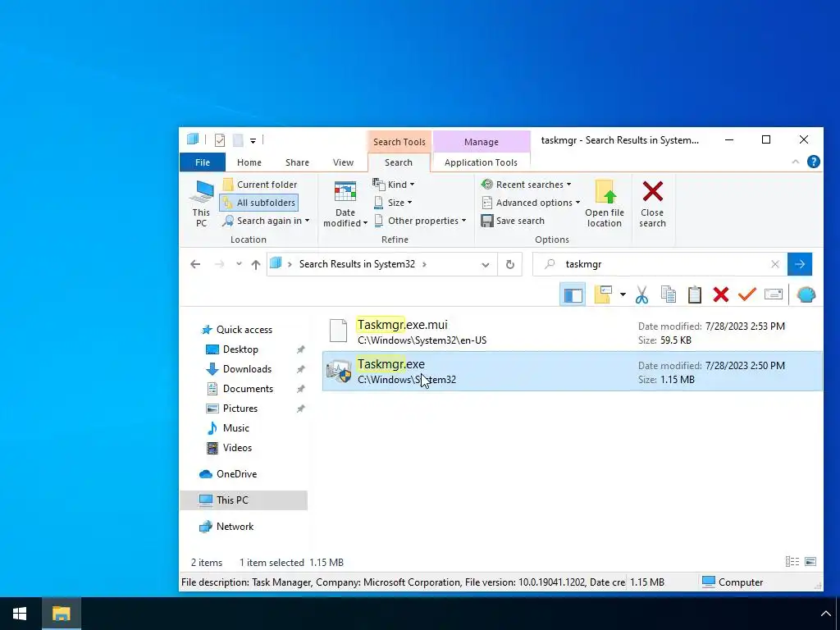
Task: Click the new folder quick access icon
Action: [238, 140]
